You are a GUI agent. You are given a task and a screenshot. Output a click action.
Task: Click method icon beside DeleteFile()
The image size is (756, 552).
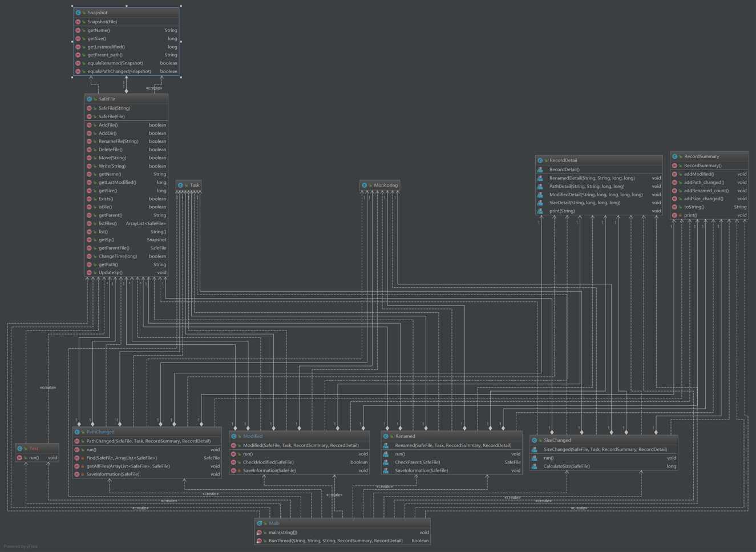pos(89,150)
